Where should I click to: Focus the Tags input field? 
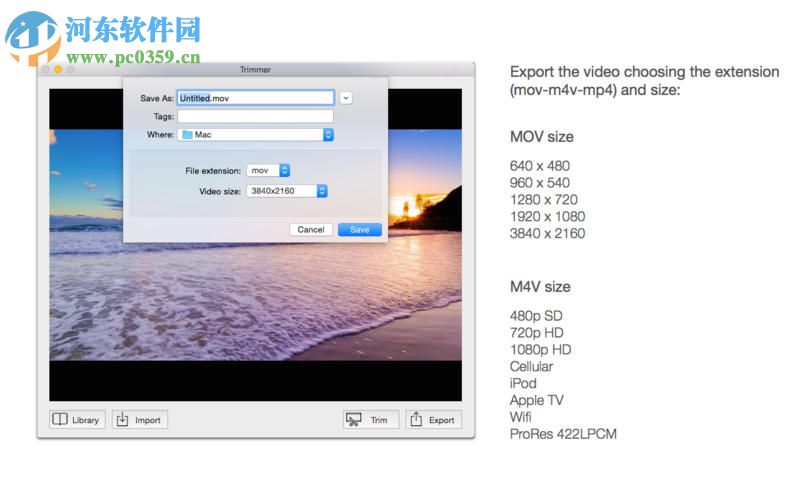pos(256,116)
